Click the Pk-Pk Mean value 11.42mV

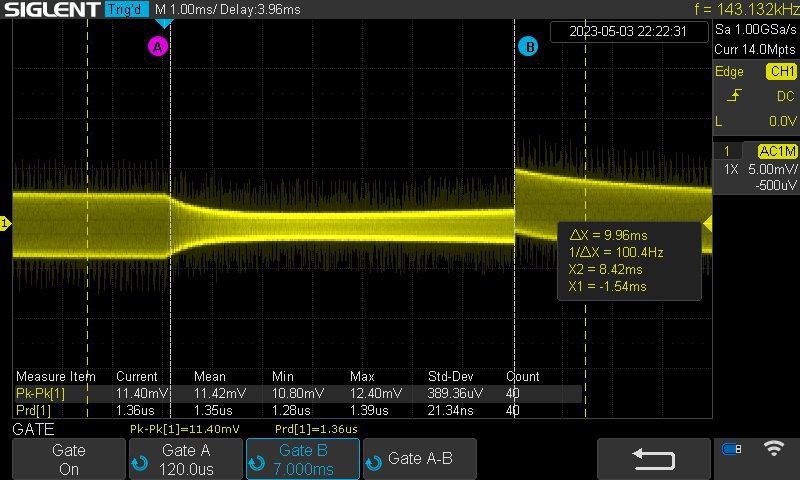(x=219, y=393)
